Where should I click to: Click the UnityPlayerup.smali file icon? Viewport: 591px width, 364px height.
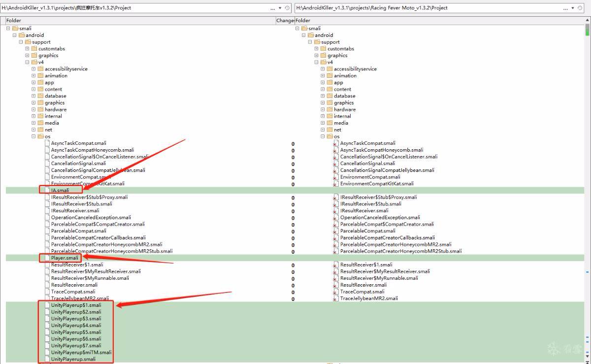[x=47, y=359]
